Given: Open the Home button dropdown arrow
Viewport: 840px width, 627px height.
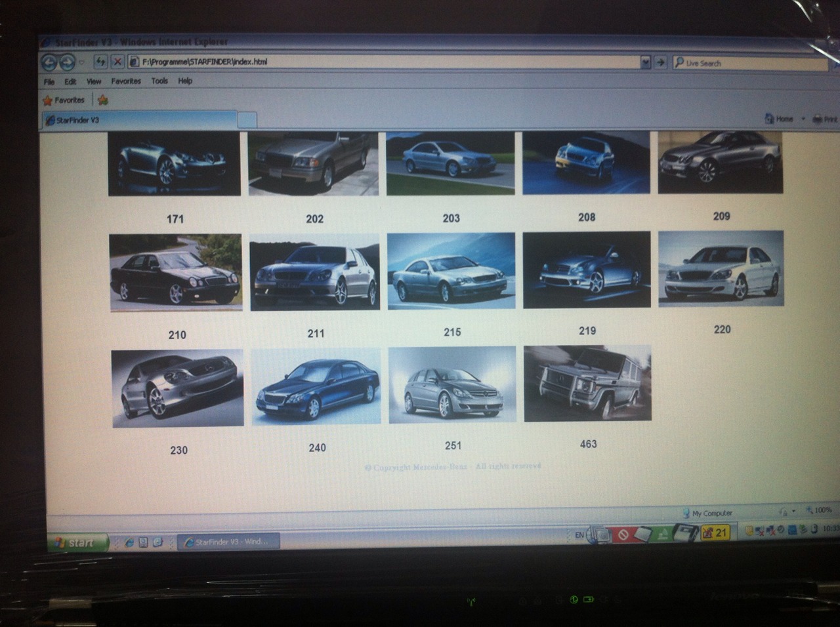Looking at the screenshot, I should (x=803, y=119).
